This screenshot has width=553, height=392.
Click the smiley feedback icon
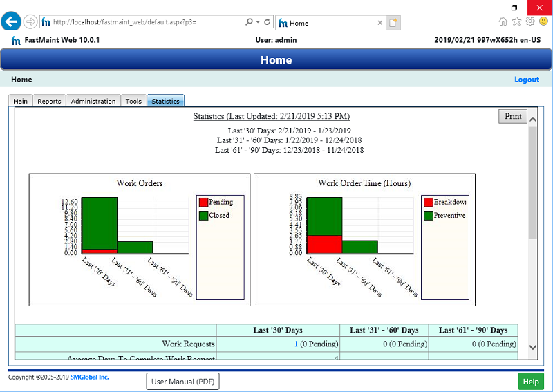tap(543, 21)
